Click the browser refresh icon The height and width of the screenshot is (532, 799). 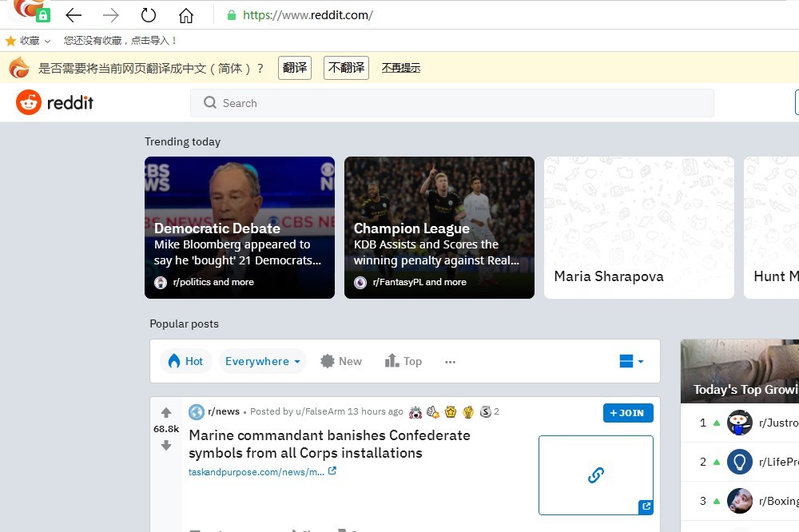point(148,15)
